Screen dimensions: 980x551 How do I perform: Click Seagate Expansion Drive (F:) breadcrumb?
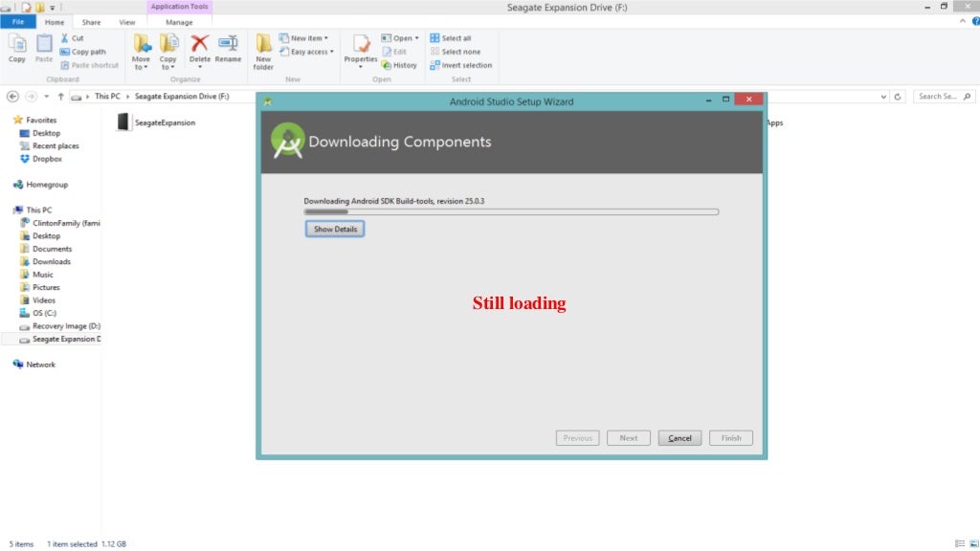[x=182, y=97]
